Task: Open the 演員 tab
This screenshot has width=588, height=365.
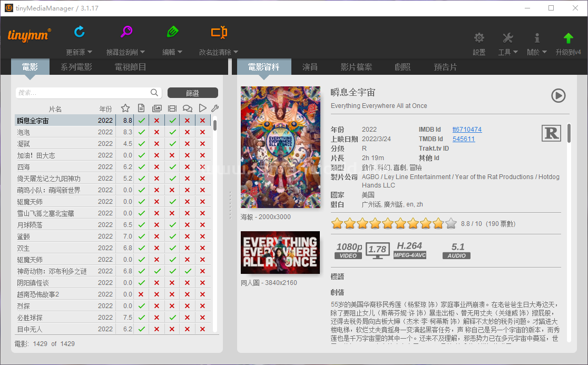Action: pyautogui.click(x=310, y=67)
